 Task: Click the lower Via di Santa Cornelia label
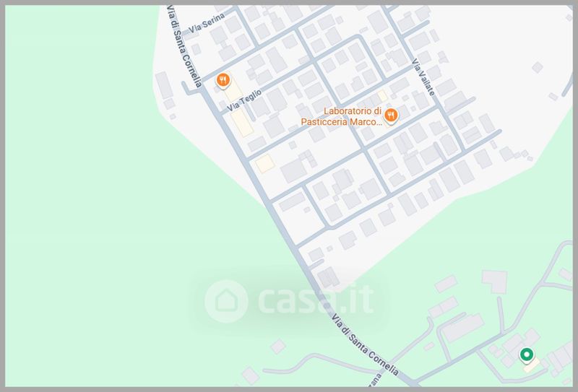click(x=365, y=344)
